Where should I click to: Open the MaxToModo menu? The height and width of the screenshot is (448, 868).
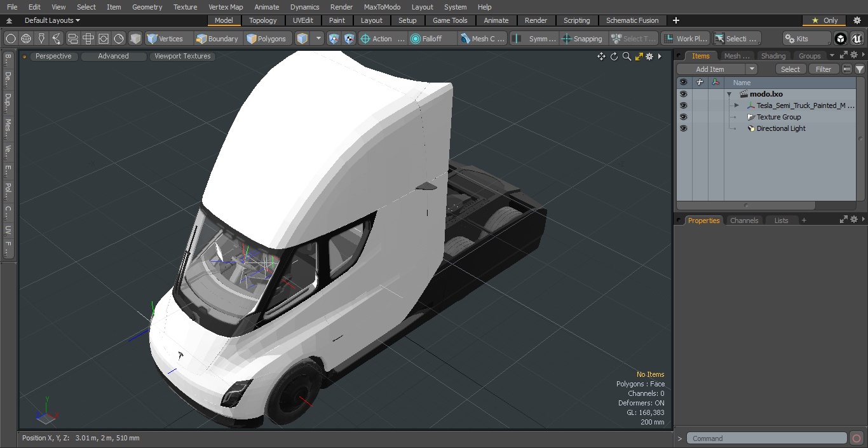[382, 7]
